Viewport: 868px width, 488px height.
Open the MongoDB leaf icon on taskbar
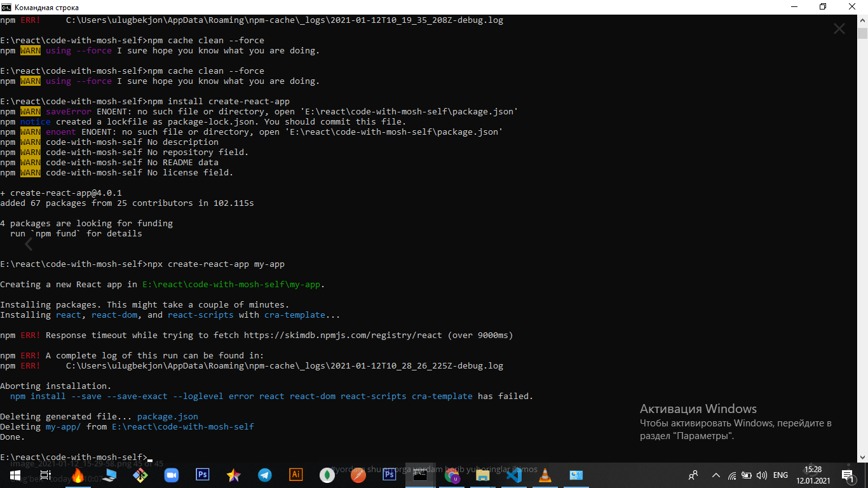pyautogui.click(x=327, y=475)
